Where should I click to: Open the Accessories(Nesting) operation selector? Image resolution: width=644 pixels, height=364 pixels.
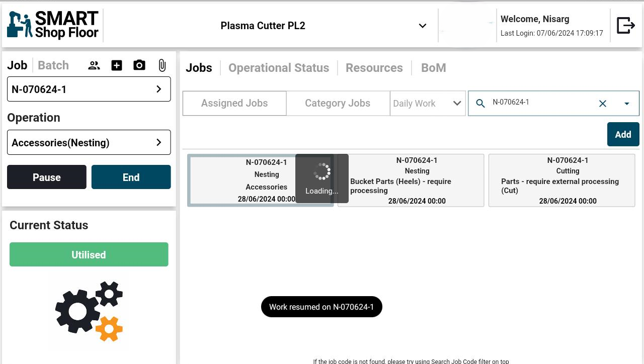point(89,142)
